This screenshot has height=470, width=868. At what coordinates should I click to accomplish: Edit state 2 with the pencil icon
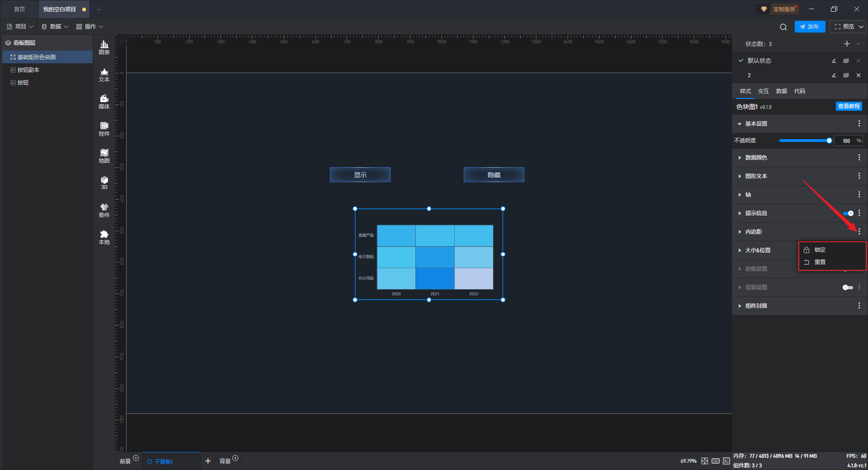click(834, 75)
